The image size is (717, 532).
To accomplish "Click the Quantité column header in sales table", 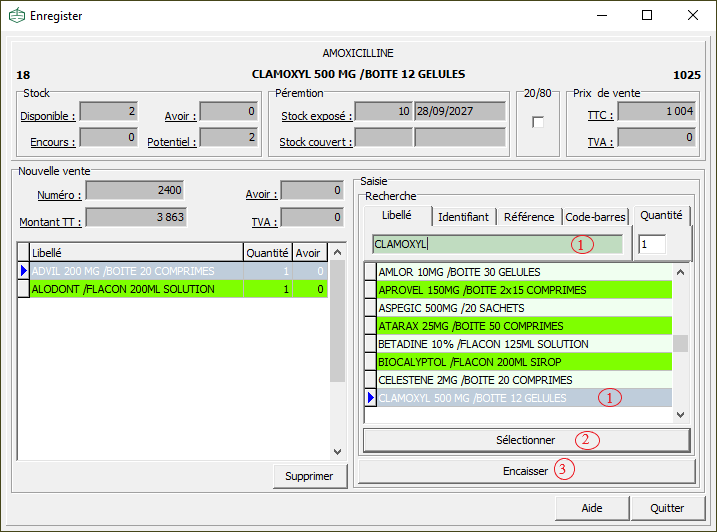I will tap(268, 253).
